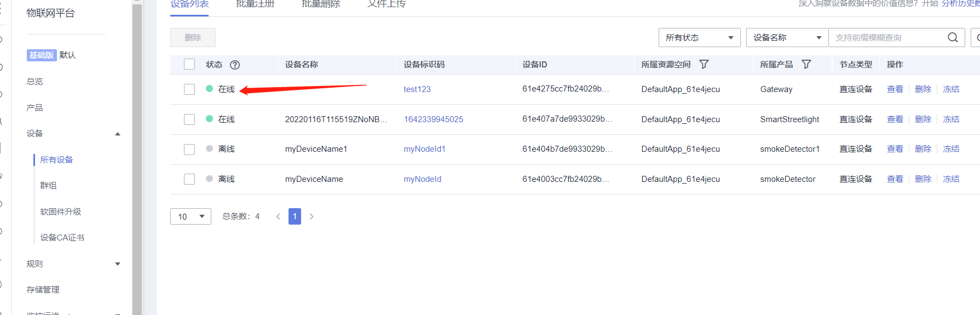The height and width of the screenshot is (315, 980).
Task: Switch to the 批量注册 tab
Action: point(255,4)
